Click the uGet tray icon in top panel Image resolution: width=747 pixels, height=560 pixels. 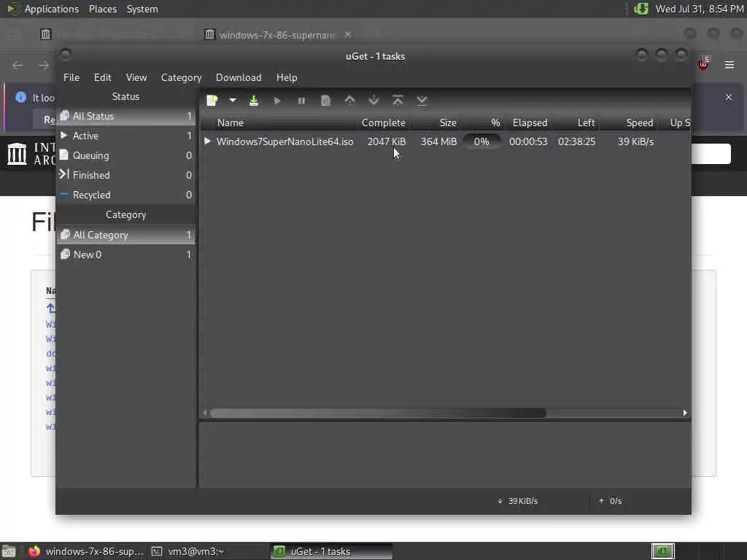(x=641, y=9)
